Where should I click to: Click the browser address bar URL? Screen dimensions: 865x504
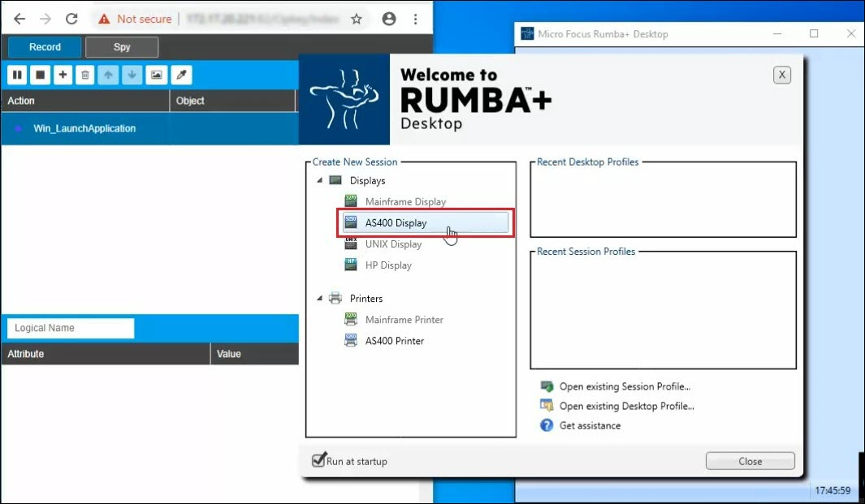pyautogui.click(x=262, y=19)
